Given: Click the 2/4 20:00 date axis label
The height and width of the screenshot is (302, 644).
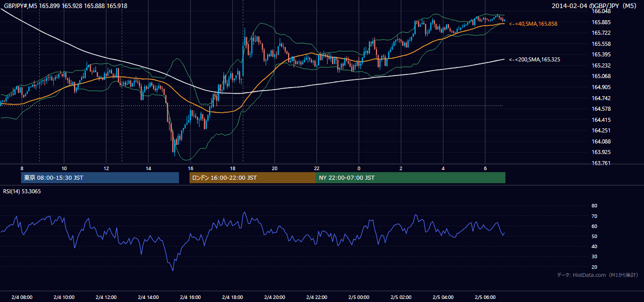Looking at the screenshot, I should (274, 297).
